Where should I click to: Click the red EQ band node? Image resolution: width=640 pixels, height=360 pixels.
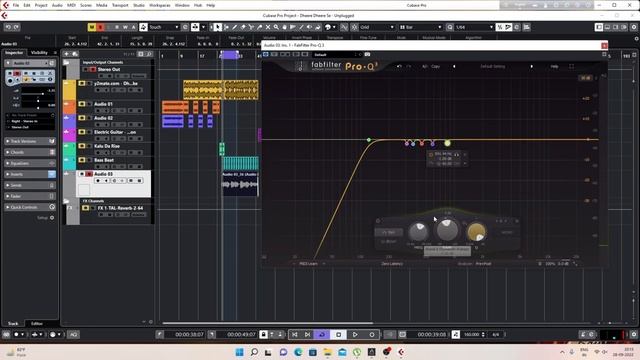pos(422,143)
